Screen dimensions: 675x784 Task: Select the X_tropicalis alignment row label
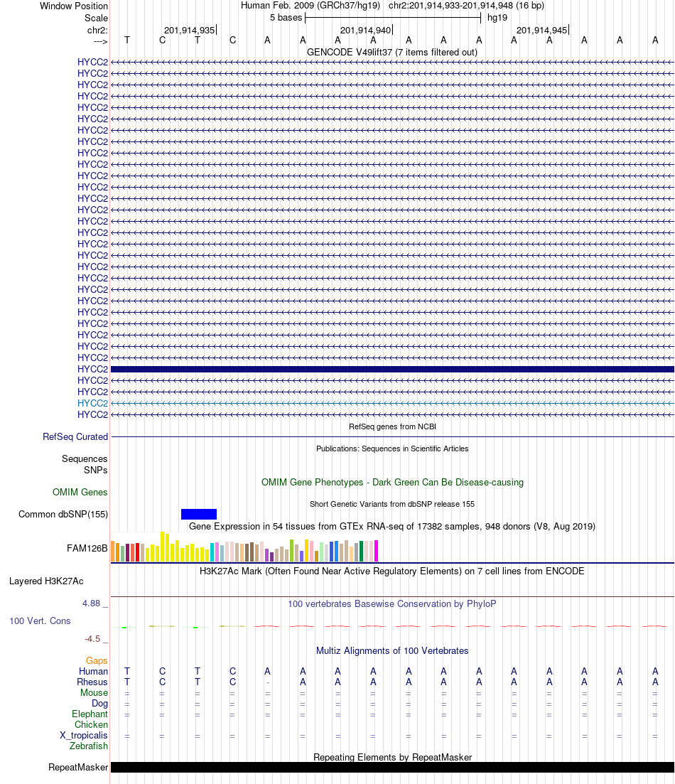pyautogui.click(x=84, y=735)
